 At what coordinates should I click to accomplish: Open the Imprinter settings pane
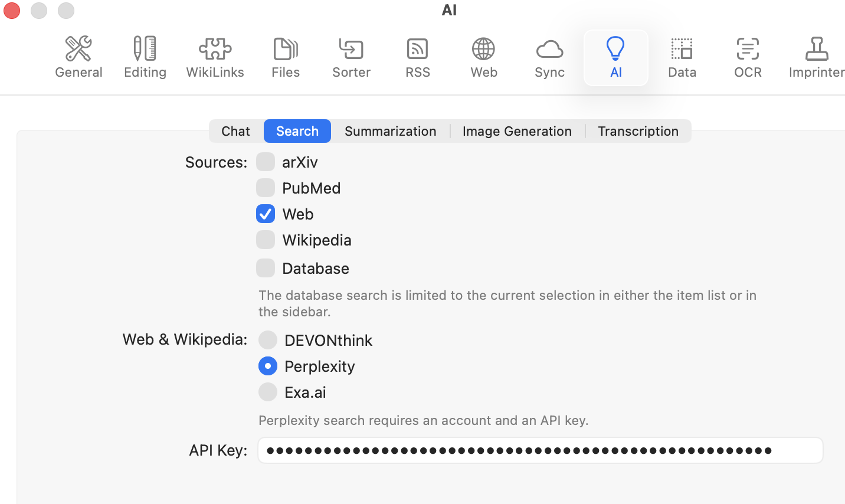click(817, 58)
